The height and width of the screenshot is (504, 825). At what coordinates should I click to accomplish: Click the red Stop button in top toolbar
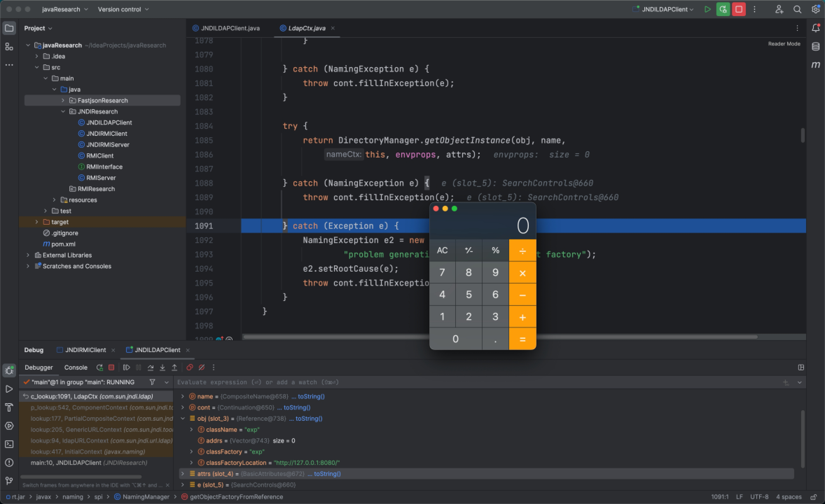point(739,9)
